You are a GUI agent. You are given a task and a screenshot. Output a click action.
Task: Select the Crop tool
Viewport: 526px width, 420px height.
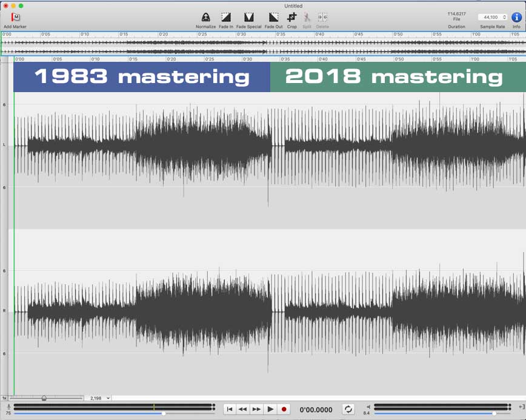291,17
